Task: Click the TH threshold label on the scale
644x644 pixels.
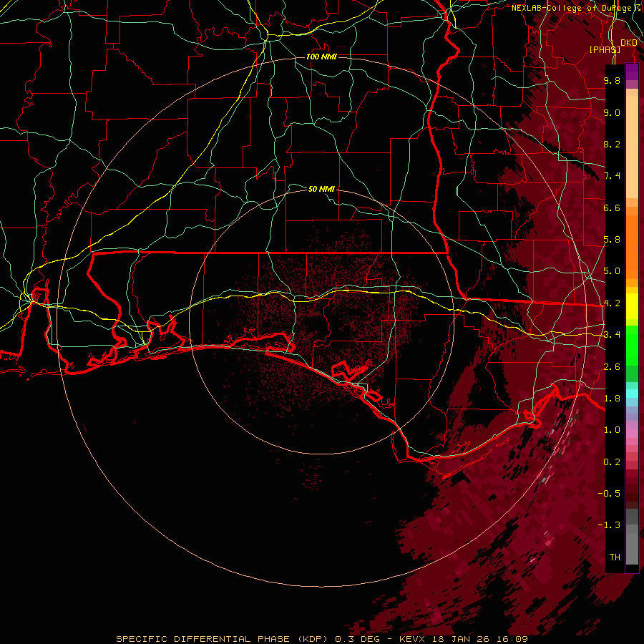Action: (x=615, y=557)
